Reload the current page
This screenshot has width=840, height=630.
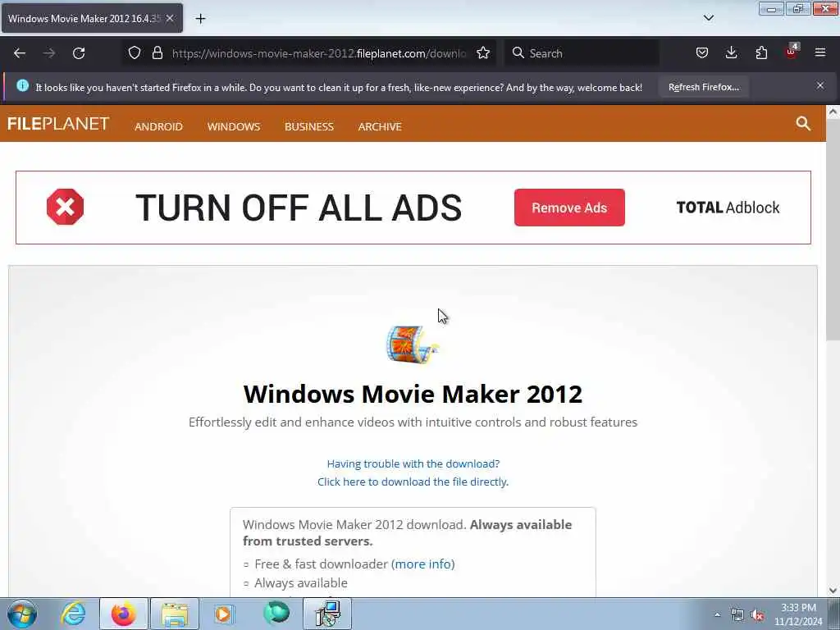pos(79,53)
